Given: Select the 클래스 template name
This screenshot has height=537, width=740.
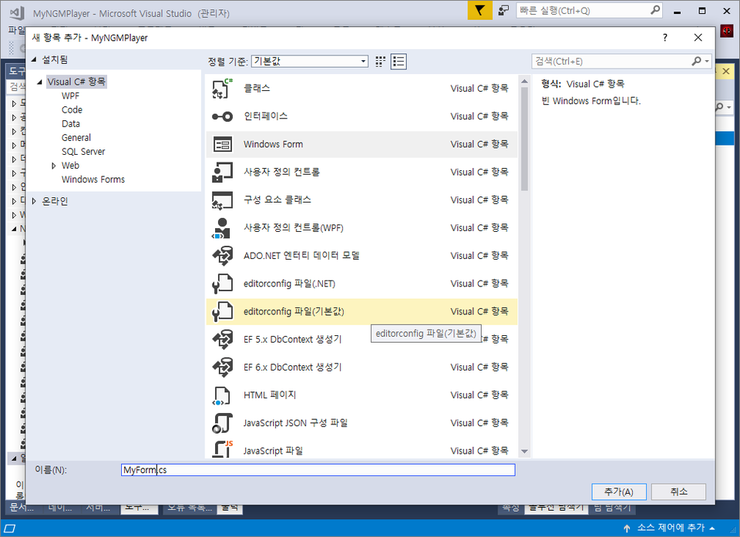Looking at the screenshot, I should [257, 88].
